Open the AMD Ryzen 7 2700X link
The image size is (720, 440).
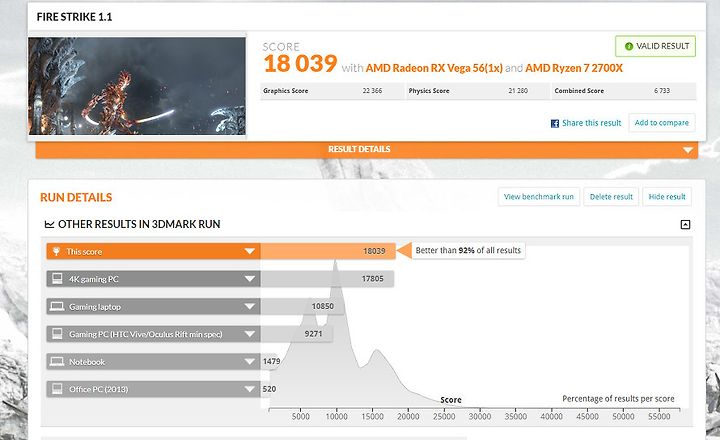(574, 68)
